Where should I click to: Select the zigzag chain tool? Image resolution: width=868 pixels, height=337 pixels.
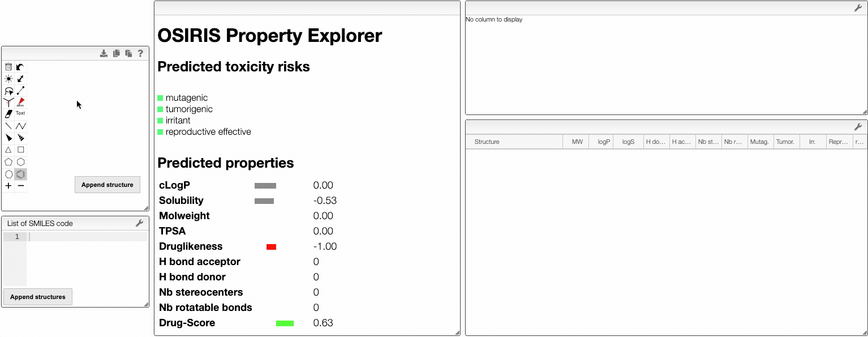click(x=20, y=126)
